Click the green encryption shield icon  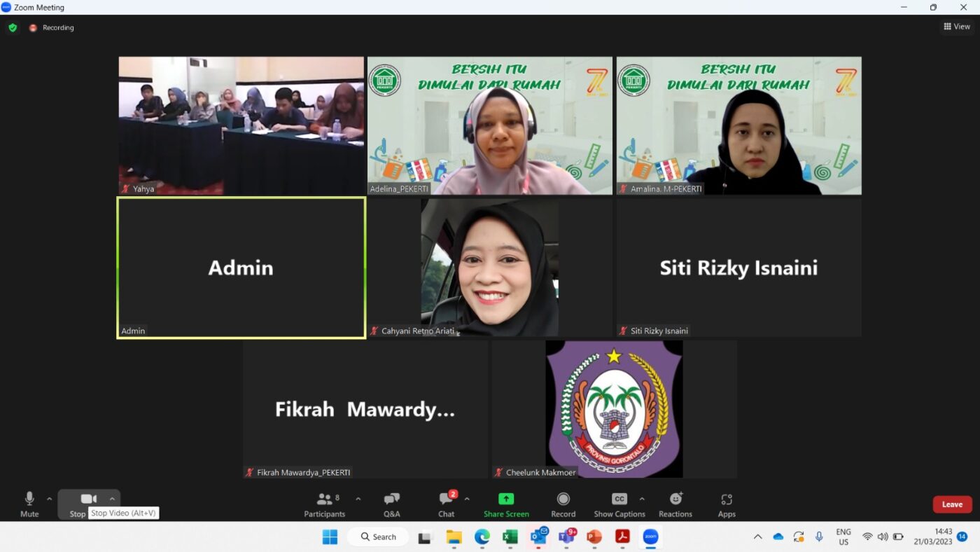coord(13,27)
